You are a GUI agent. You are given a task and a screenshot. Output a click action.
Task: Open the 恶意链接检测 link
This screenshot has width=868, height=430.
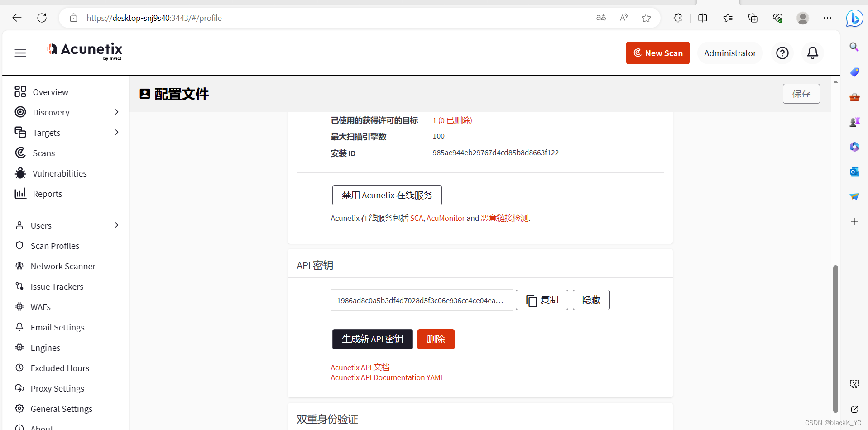coord(504,218)
